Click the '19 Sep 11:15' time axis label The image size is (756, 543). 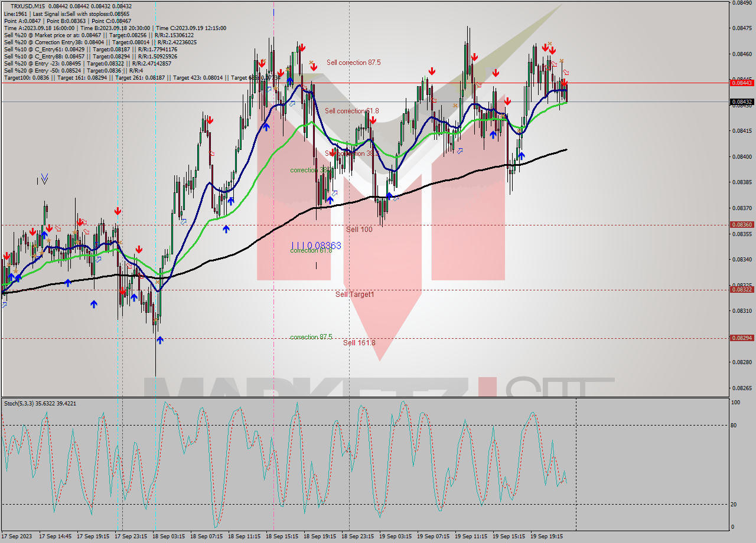pos(472,537)
